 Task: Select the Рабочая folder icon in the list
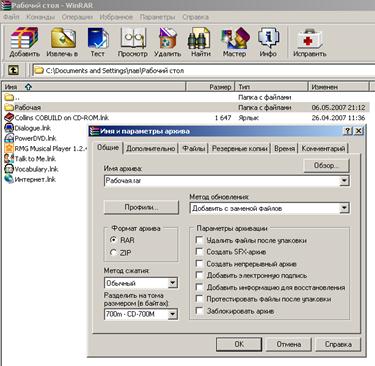(9, 107)
